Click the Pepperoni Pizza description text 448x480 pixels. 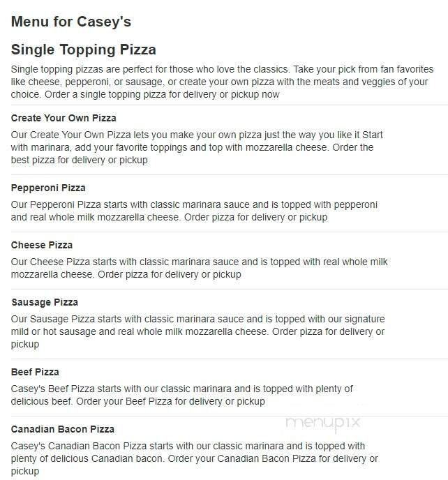tap(194, 211)
